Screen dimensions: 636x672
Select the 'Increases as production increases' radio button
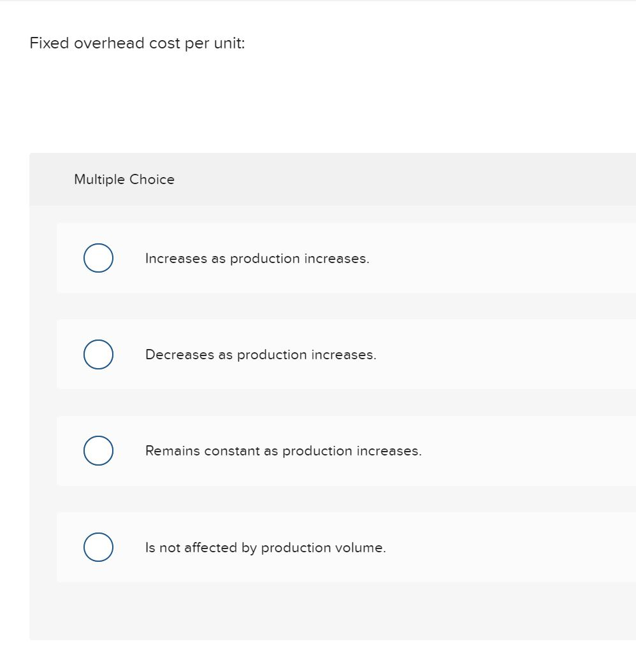point(98,257)
